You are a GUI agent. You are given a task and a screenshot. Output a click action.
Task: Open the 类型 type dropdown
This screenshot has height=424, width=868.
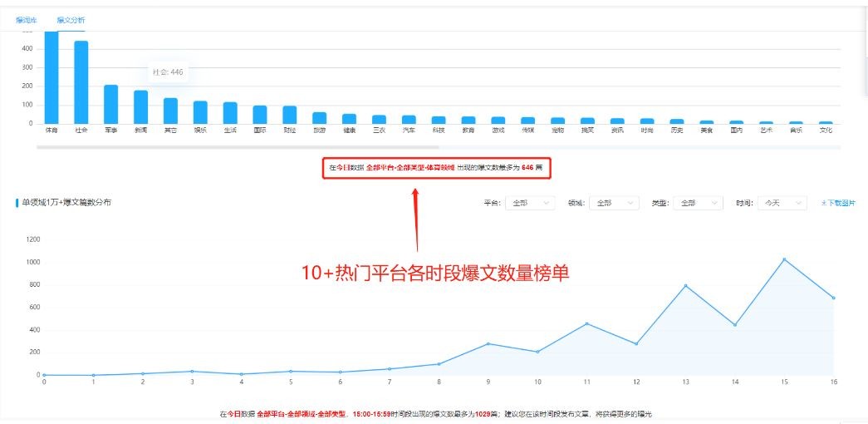696,203
